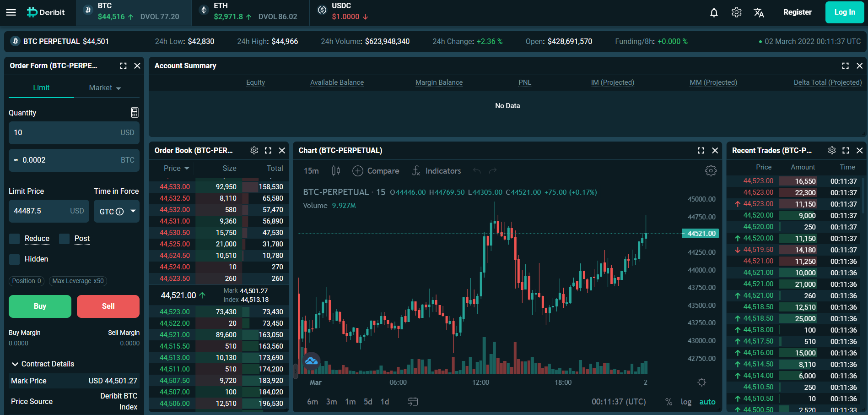Screen dimensions: 868x415
Task: Open Recent Trades settings gear
Action: tap(832, 150)
